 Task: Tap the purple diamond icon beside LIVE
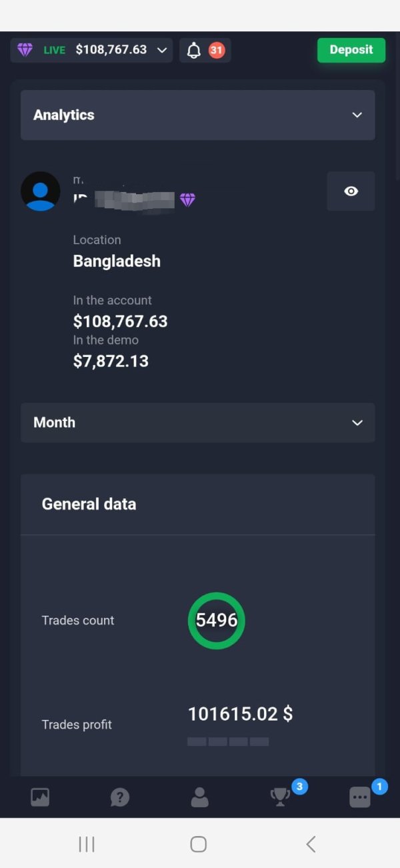pyautogui.click(x=25, y=50)
